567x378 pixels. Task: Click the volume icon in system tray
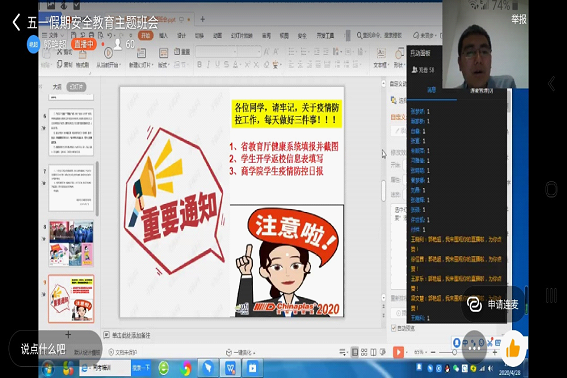click(491, 368)
